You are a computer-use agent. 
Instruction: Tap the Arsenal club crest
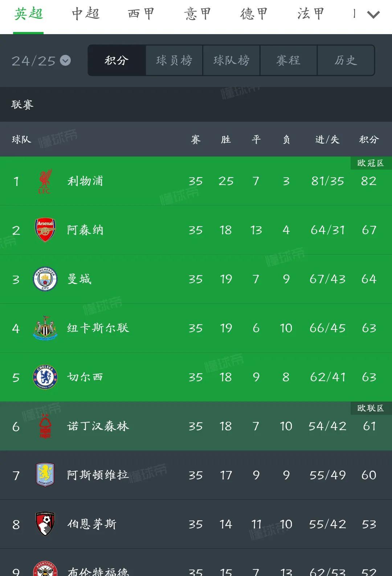coord(45,230)
